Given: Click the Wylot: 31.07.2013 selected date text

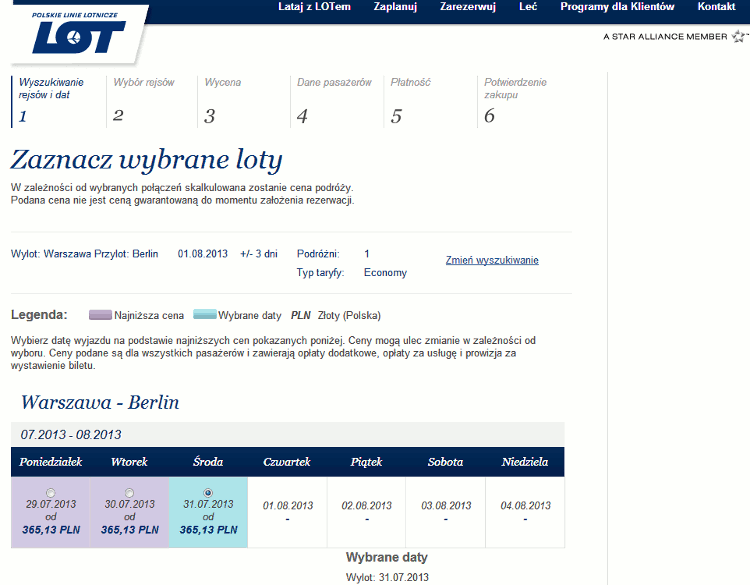Looking at the screenshot, I should point(387,577).
